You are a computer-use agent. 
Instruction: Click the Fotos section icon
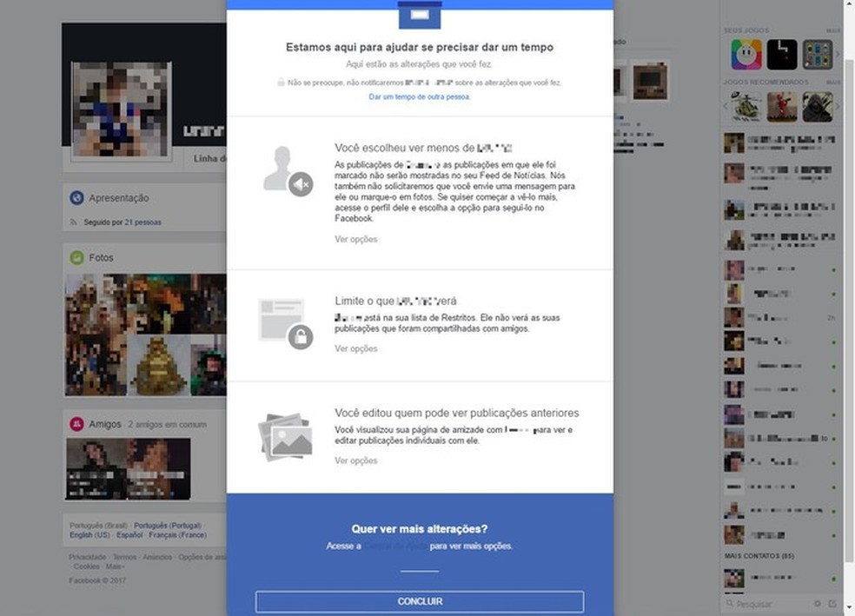click(76, 257)
